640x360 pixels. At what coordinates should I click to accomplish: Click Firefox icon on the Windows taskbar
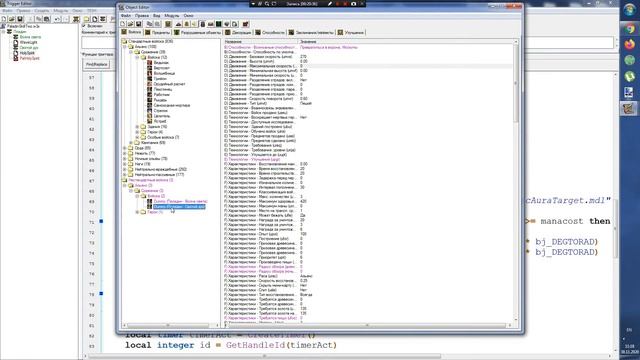point(629,44)
